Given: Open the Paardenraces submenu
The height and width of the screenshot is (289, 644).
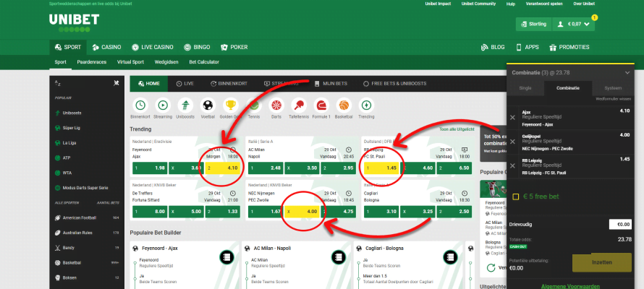Looking at the screenshot, I should (x=92, y=62).
